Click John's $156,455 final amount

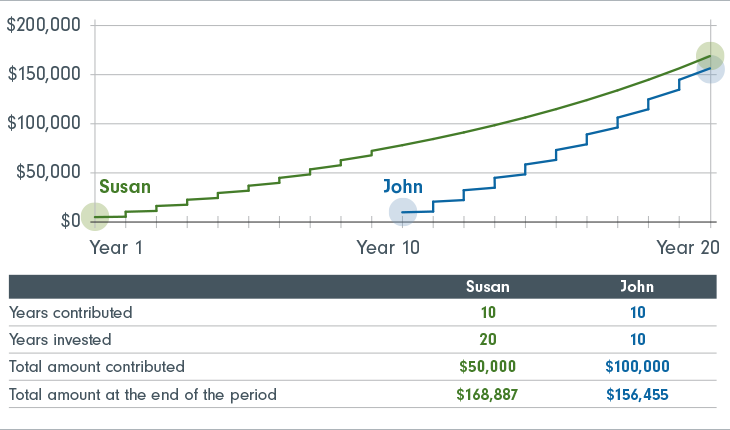tap(637, 395)
